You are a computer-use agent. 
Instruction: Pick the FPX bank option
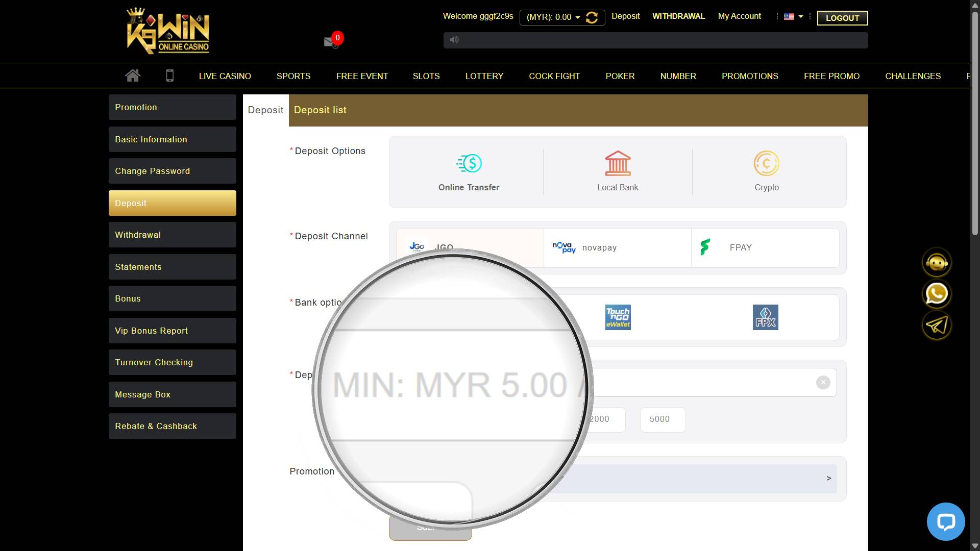(x=765, y=317)
